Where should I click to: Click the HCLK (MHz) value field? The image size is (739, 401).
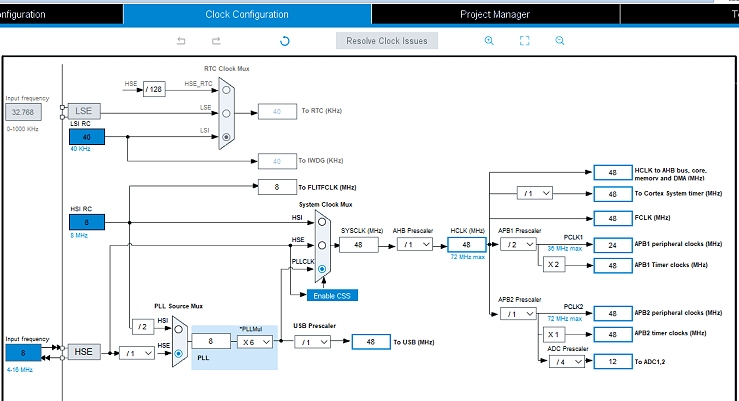466,245
